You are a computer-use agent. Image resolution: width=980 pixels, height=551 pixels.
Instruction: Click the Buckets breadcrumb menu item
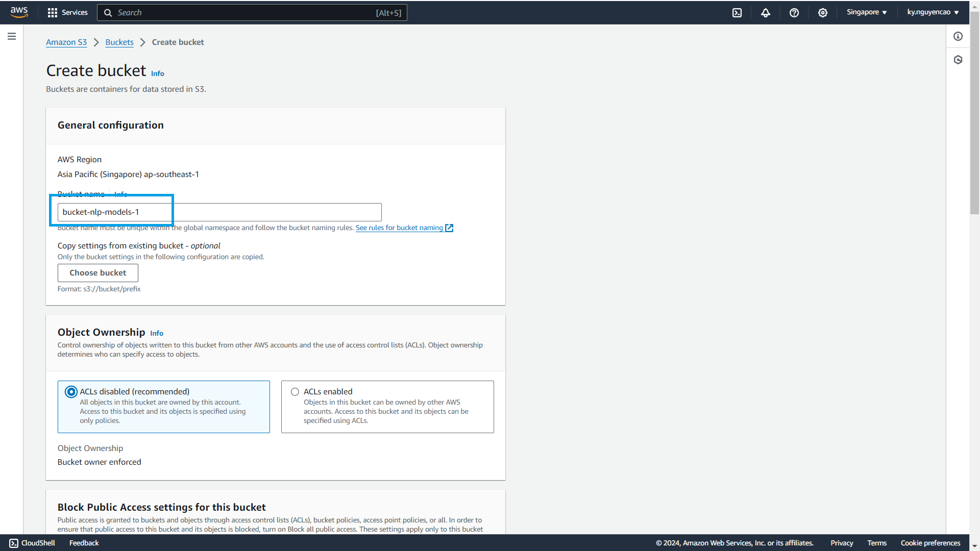click(x=119, y=42)
